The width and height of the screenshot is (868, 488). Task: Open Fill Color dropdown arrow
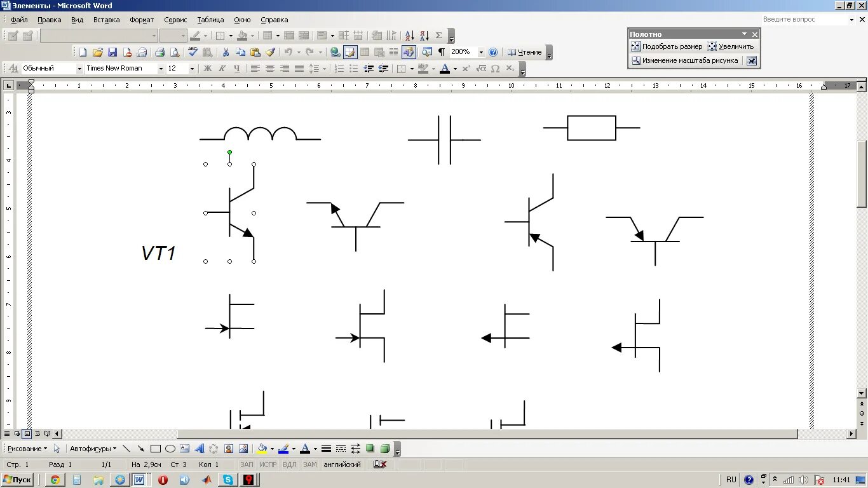click(x=273, y=449)
